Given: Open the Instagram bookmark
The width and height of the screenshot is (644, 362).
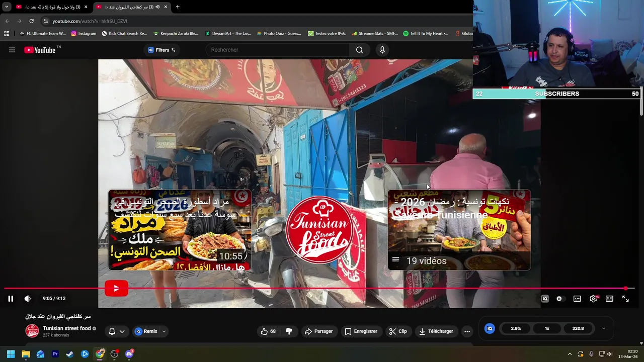Looking at the screenshot, I should tap(84, 34).
